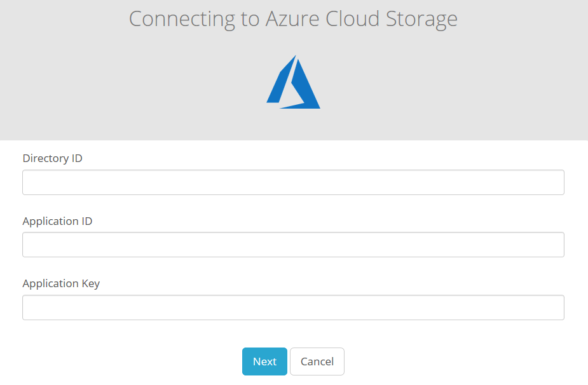Viewport: 588px width, 385px height.
Task: Click the Next button
Action: 264,361
